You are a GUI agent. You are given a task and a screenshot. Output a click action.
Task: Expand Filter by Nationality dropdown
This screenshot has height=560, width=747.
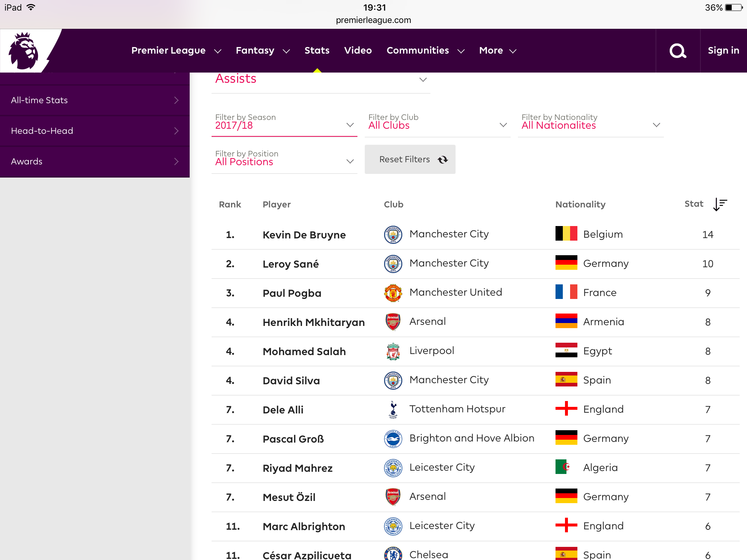point(591,122)
